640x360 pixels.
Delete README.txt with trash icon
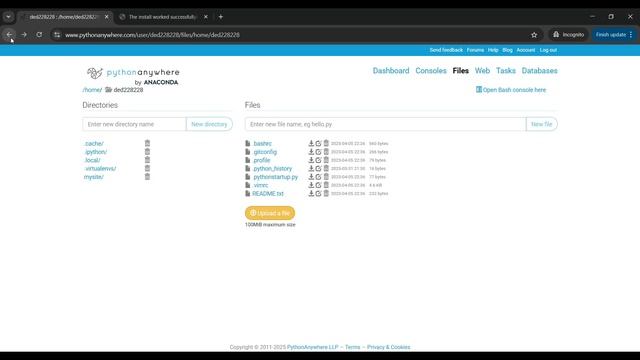[326, 193]
